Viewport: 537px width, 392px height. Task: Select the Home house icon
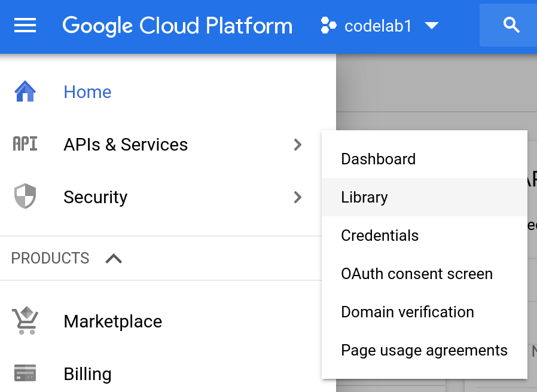25,91
